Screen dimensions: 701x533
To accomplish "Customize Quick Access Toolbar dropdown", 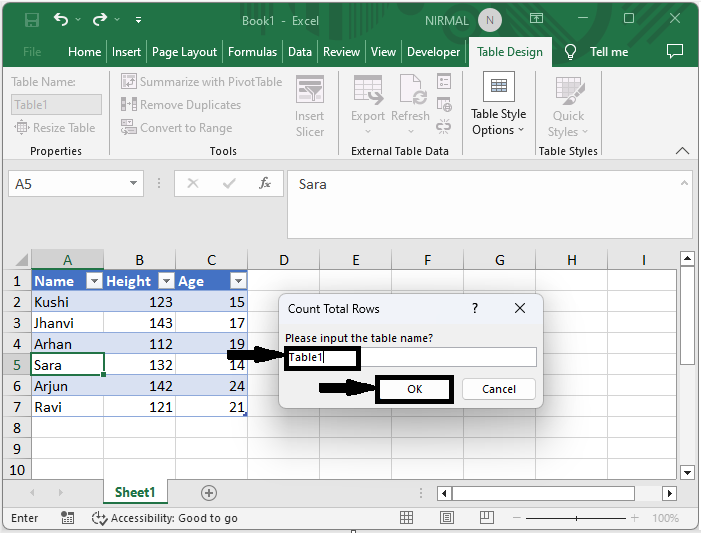I will point(139,20).
